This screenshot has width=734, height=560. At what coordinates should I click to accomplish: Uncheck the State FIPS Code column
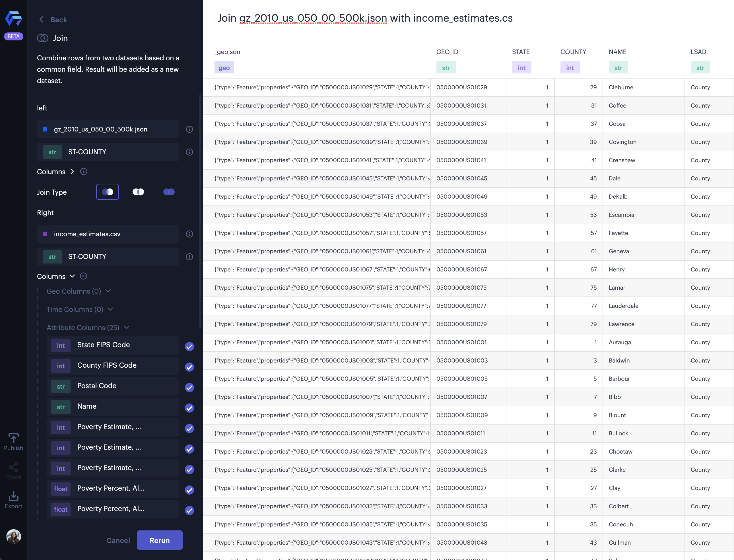pyautogui.click(x=189, y=347)
